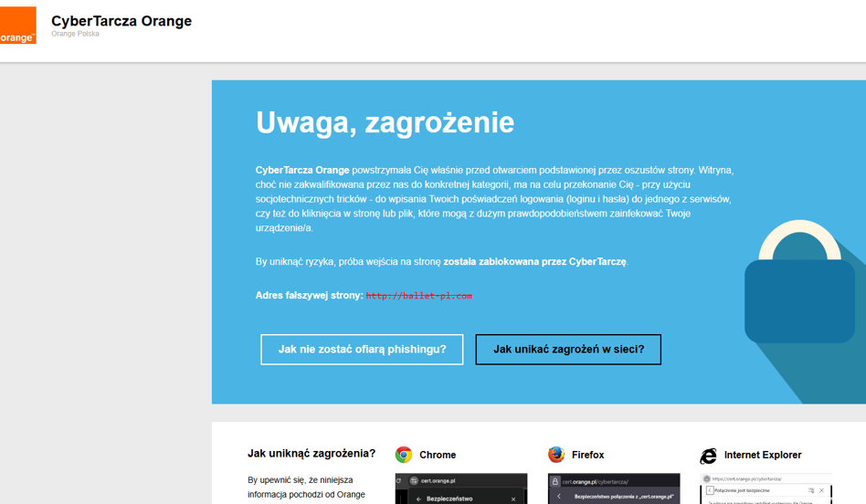This screenshot has width=866, height=504.
Task: Click the 'Jak uniknąć zagrożenia?' heading
Action: pyautogui.click(x=312, y=454)
